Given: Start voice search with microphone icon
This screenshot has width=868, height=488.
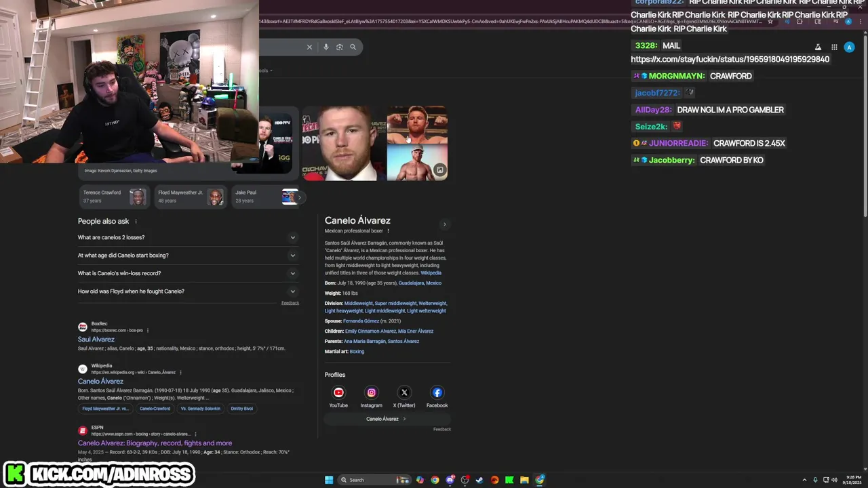Looking at the screenshot, I should click(x=326, y=47).
